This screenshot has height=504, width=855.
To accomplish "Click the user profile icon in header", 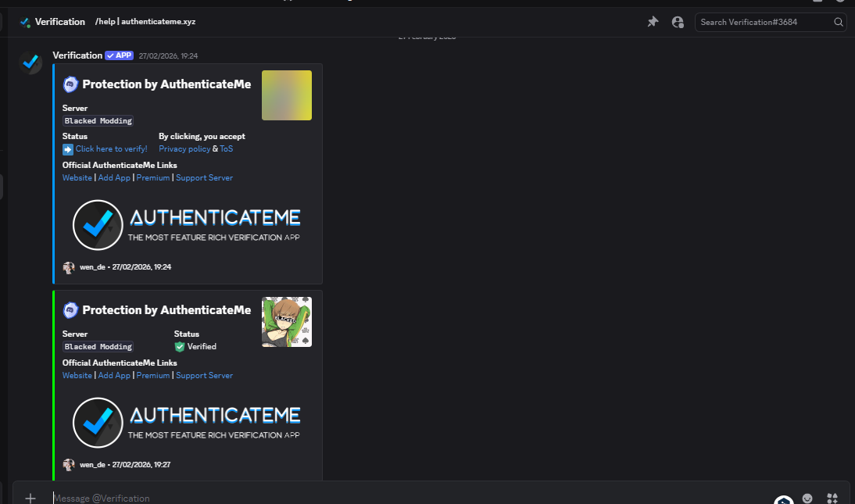I will pos(678,22).
